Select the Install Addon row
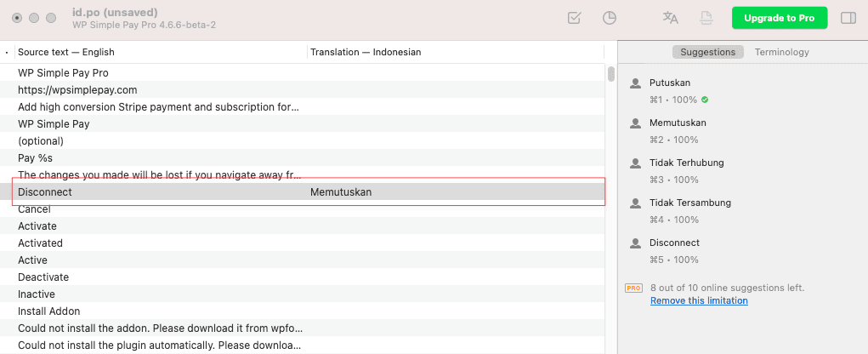Screen dimensions: 868x354 303,311
